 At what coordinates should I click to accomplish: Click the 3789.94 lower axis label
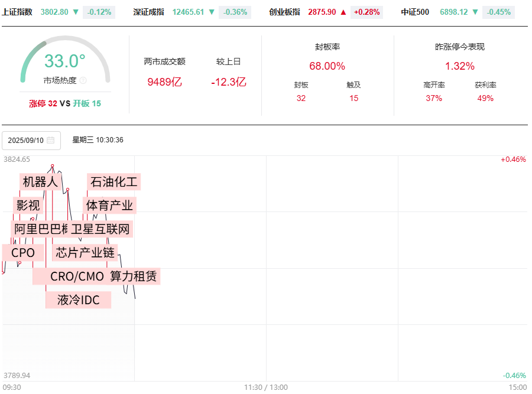click(17, 375)
